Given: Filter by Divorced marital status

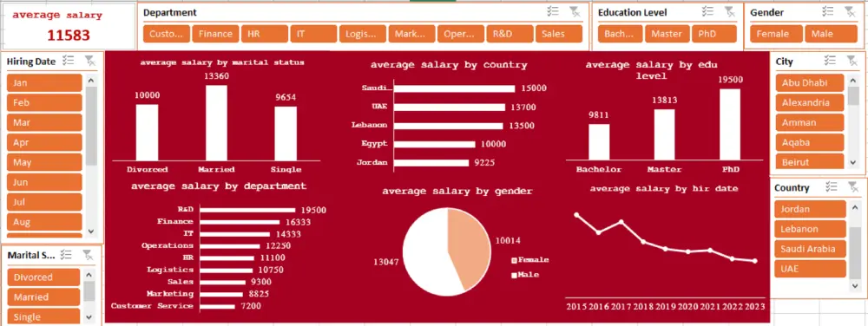Looking at the screenshot, I should (x=43, y=277).
